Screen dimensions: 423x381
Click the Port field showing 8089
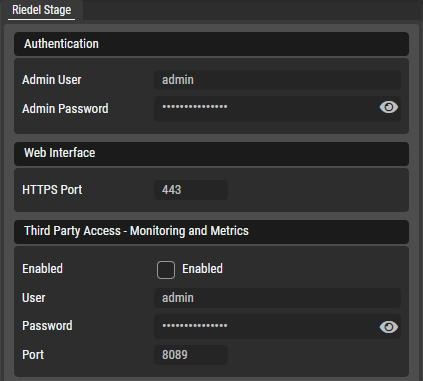191,355
